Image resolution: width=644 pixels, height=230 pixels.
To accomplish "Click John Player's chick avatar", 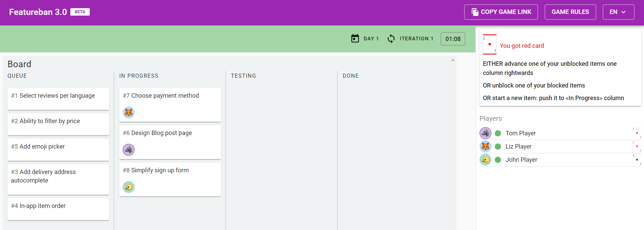I will tap(485, 159).
